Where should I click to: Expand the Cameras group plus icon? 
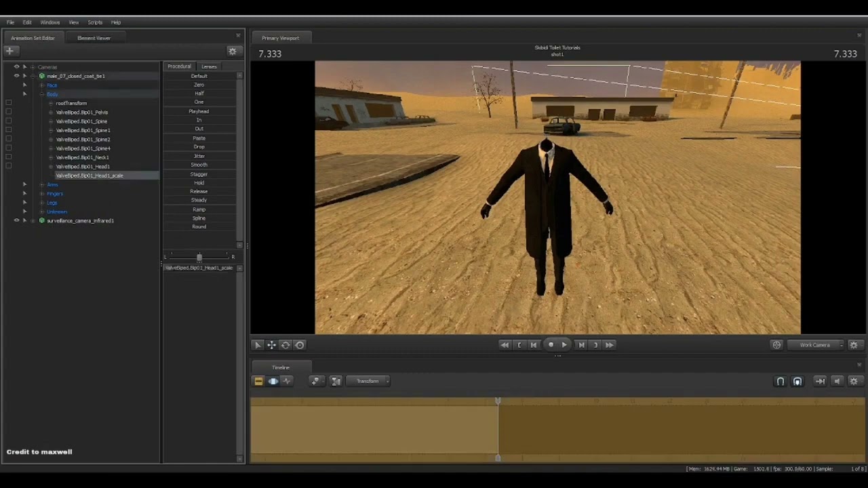pos(33,67)
